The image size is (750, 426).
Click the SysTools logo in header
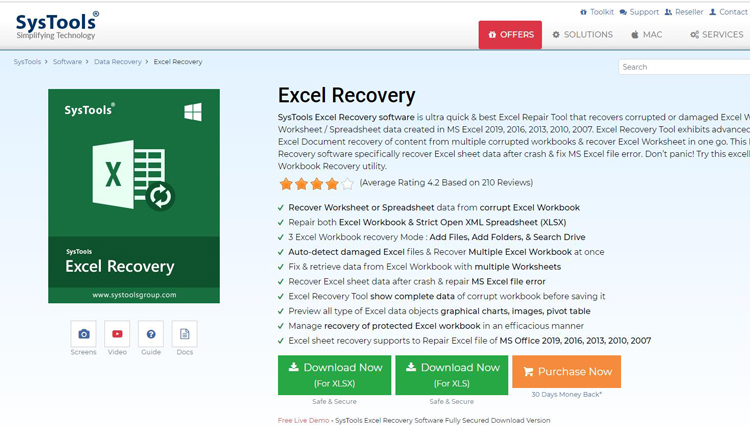point(57,25)
